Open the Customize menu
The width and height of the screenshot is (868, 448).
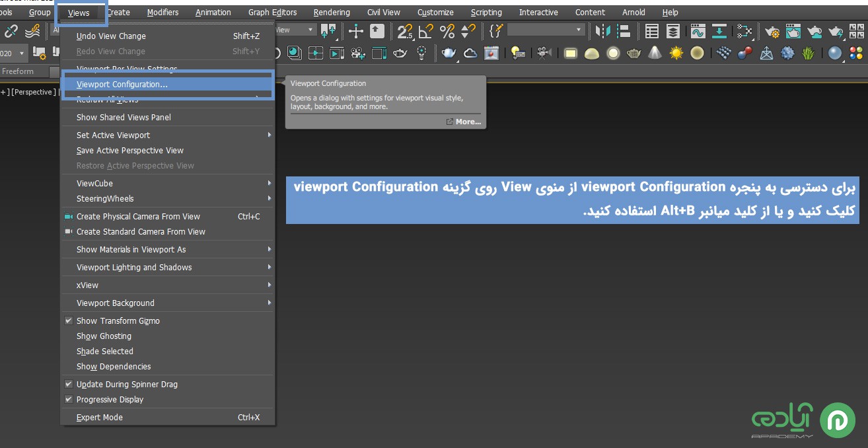[x=435, y=13]
